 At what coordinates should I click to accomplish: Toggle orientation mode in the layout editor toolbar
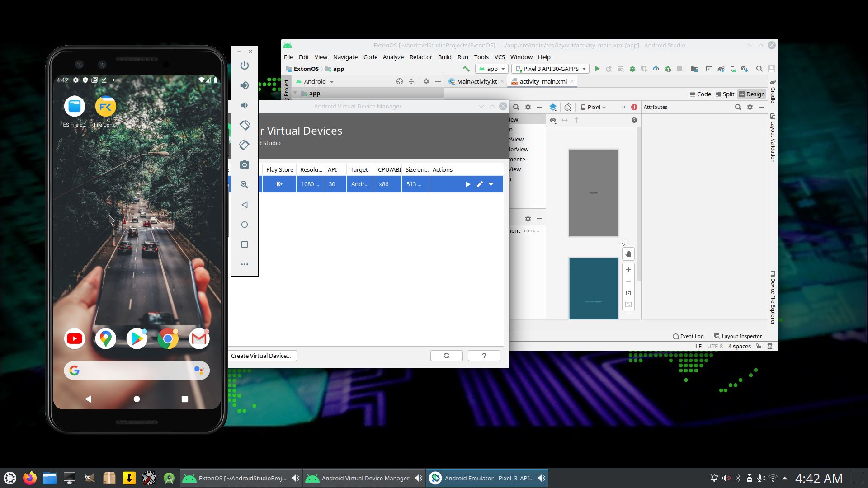568,107
